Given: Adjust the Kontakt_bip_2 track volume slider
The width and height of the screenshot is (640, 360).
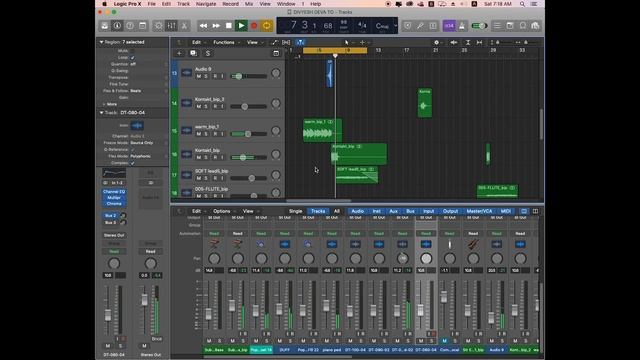Looking at the screenshot, I should [x=248, y=107].
